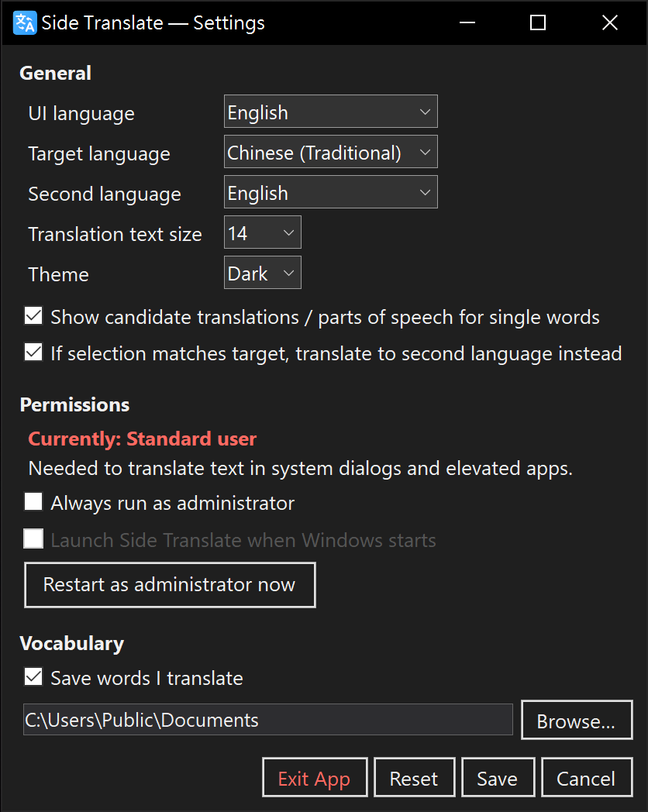Screen dimensions: 648x812
Task: Click the Side Translate app icon in title bar
Action: point(24,22)
